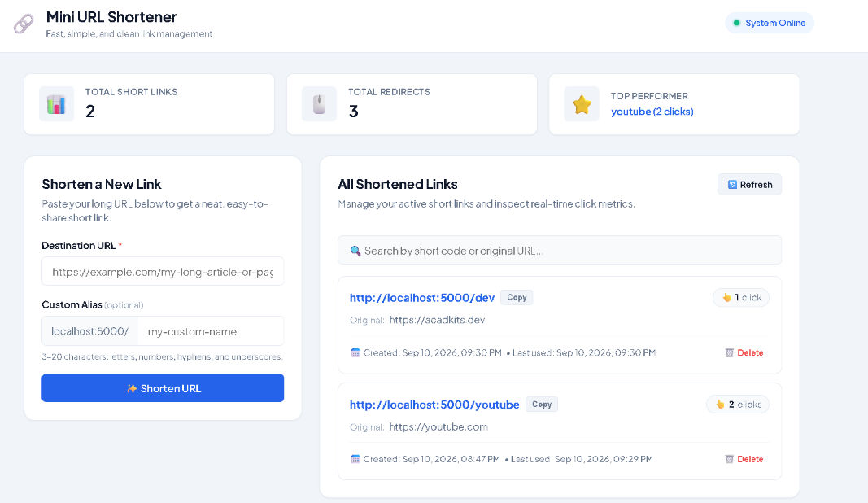This screenshot has width=868, height=503.
Task: Click the 2 clicks counter badge
Action: [738, 405]
